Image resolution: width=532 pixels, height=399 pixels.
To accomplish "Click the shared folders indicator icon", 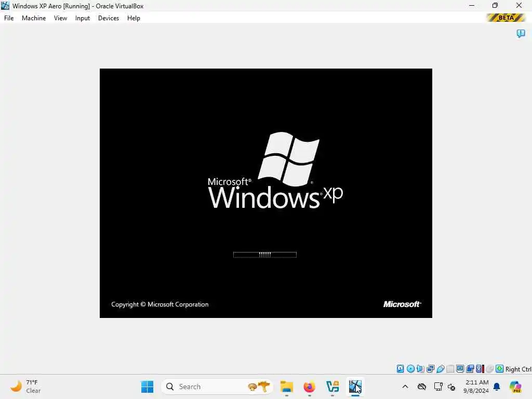I will point(450,369).
